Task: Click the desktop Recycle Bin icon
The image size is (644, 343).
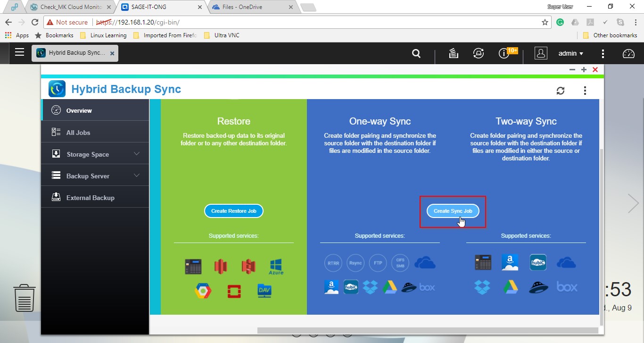Action: [25, 298]
